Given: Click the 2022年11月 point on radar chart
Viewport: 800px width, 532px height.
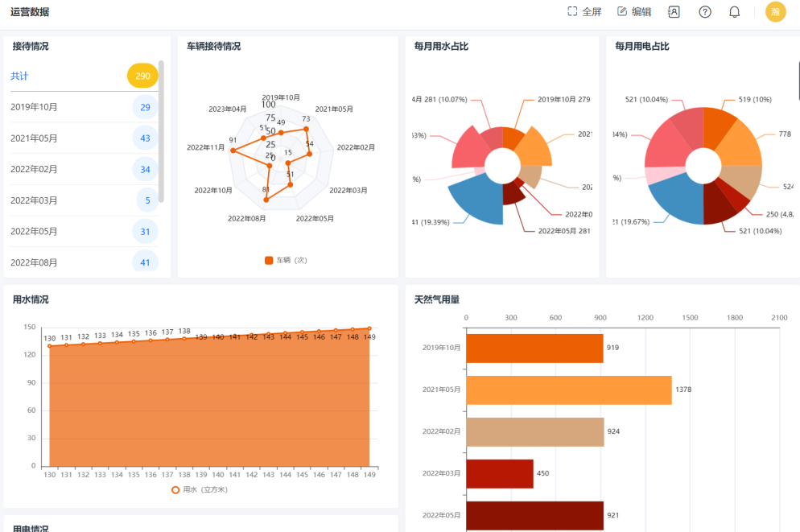Looking at the screenshot, I should point(233,151).
